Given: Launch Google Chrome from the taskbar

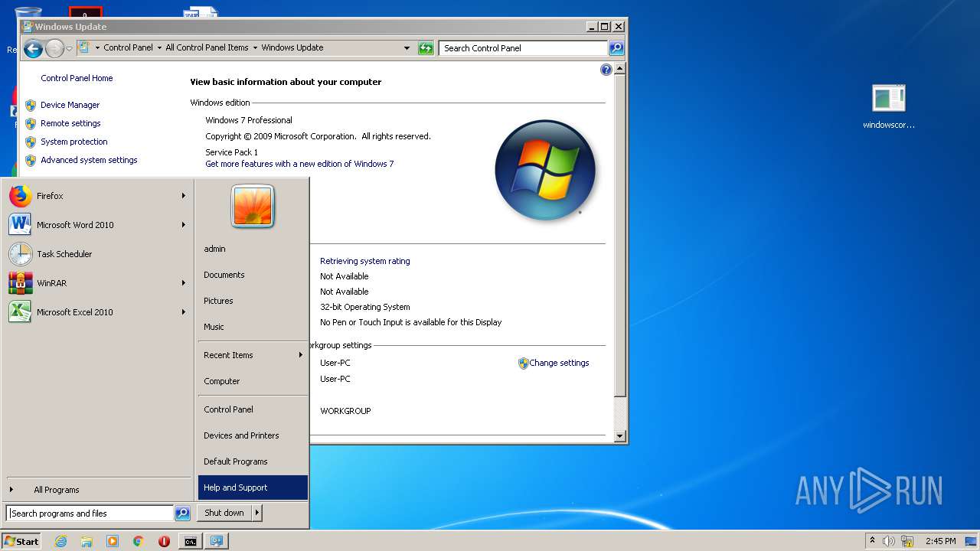Looking at the screenshot, I should (139, 541).
